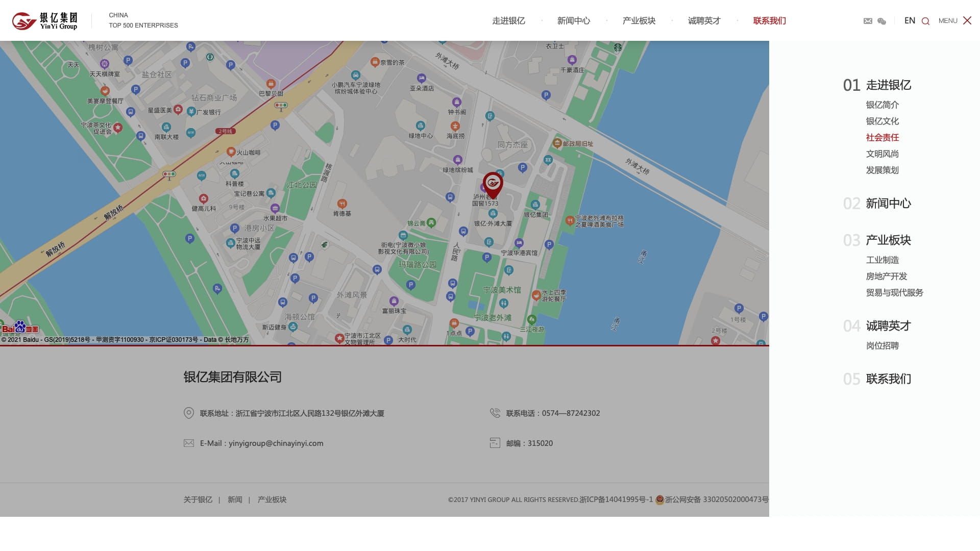Click the 钟书阁 map marker icon
Image resolution: width=980 pixels, height=551 pixels.
coord(457,102)
